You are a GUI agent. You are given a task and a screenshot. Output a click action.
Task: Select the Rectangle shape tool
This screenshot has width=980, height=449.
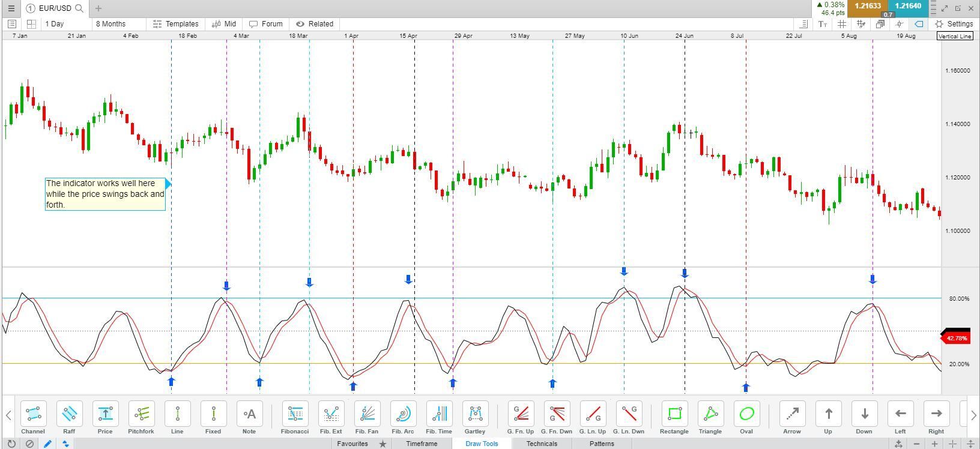click(674, 414)
